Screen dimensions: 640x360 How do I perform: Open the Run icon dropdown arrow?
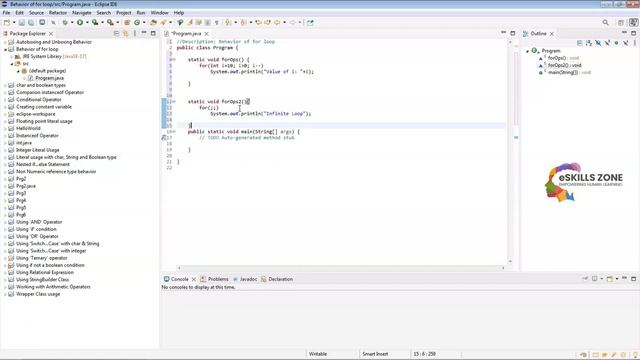[87, 23]
